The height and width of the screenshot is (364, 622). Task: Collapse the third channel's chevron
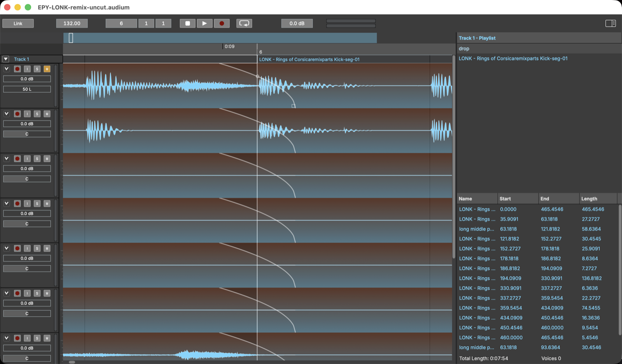click(6, 158)
